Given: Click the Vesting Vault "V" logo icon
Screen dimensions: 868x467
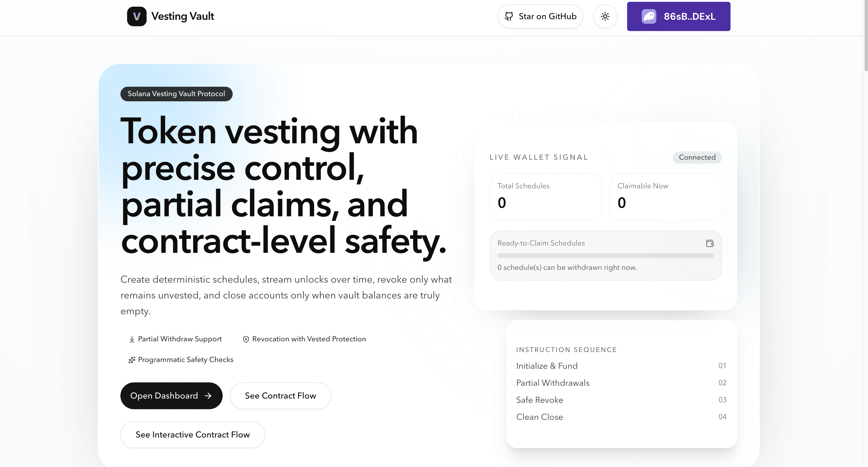Looking at the screenshot, I should point(137,16).
